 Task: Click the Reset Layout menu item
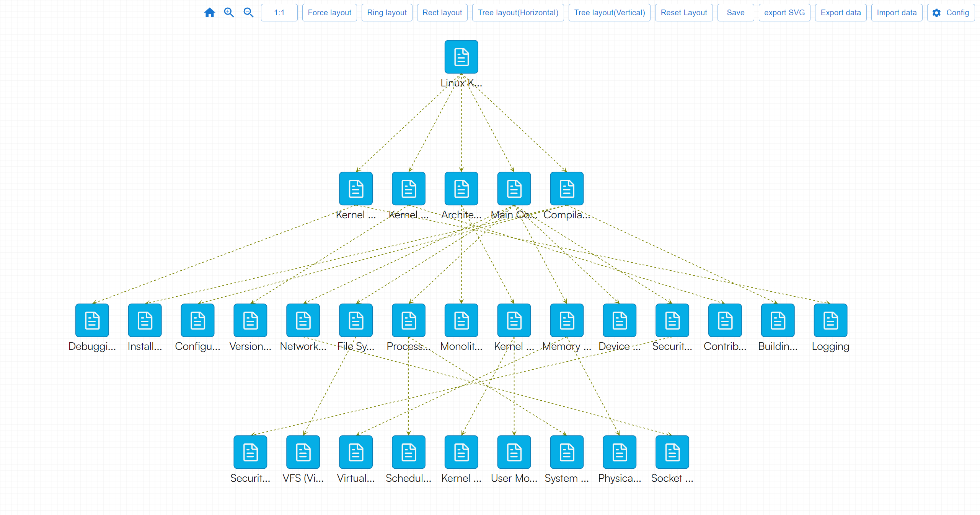tap(683, 13)
